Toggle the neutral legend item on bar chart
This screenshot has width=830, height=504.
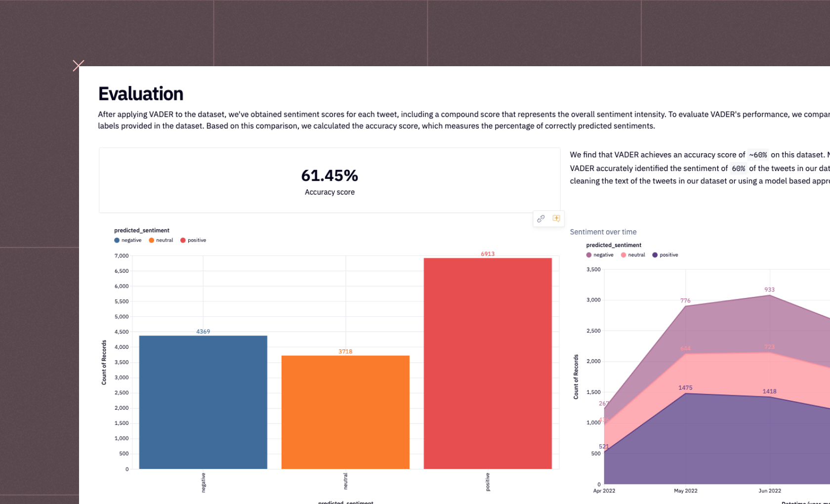tap(161, 240)
